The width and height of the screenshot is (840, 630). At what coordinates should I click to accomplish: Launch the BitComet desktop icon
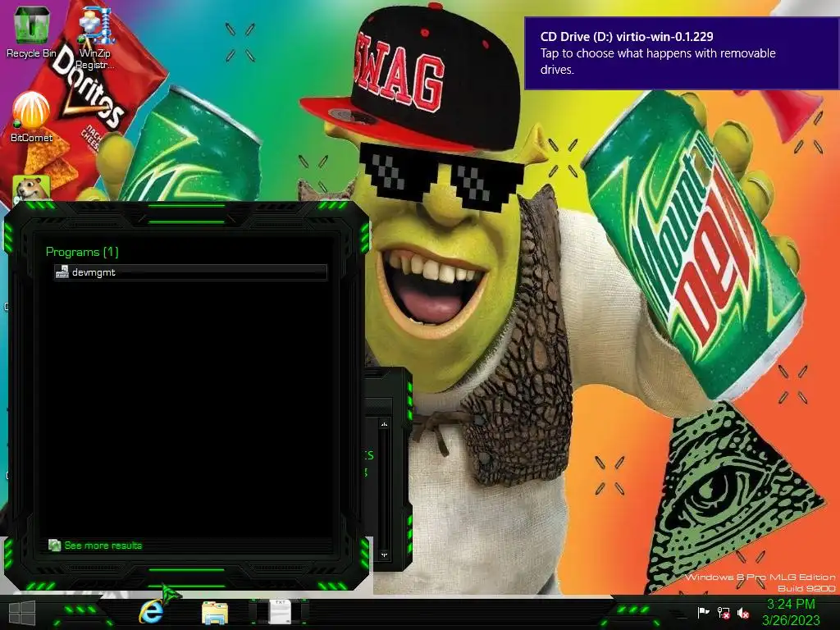[31, 116]
